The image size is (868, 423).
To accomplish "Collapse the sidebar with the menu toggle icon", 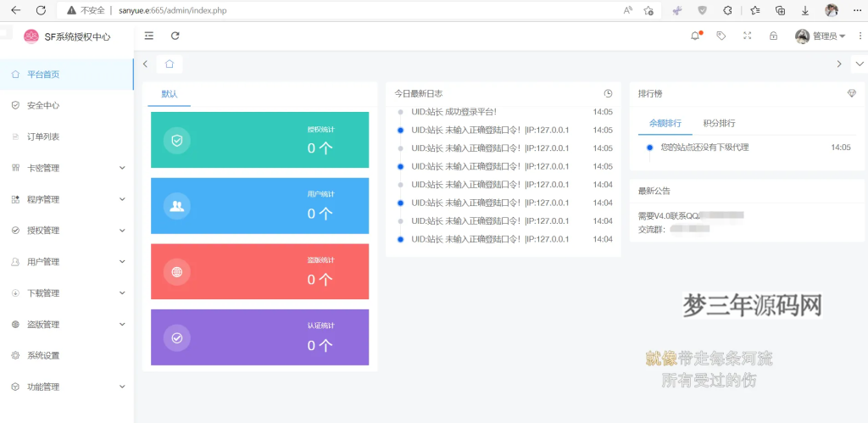I will (149, 36).
